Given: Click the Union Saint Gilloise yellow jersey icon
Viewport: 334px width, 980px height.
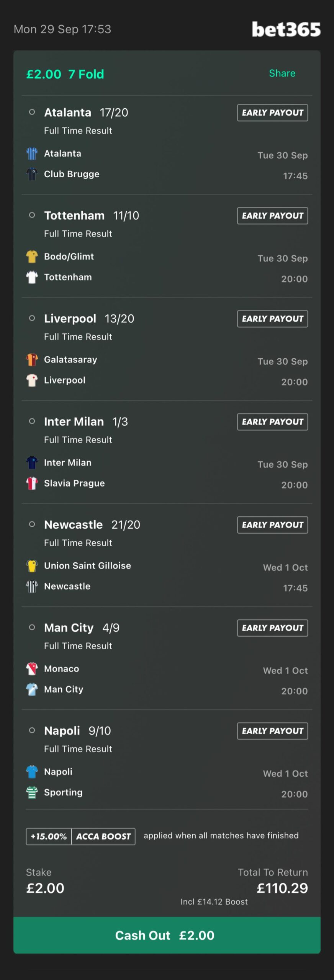Looking at the screenshot, I should tap(32, 565).
